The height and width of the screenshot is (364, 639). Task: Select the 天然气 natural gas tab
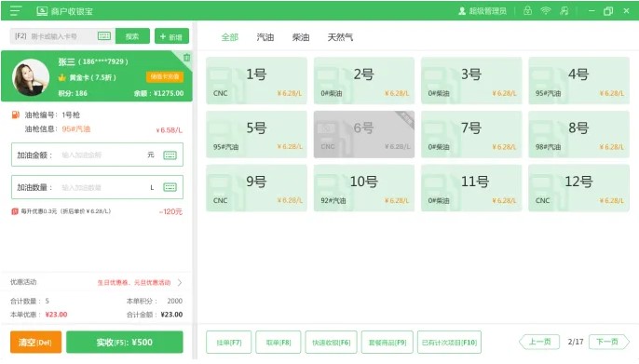tap(340, 37)
